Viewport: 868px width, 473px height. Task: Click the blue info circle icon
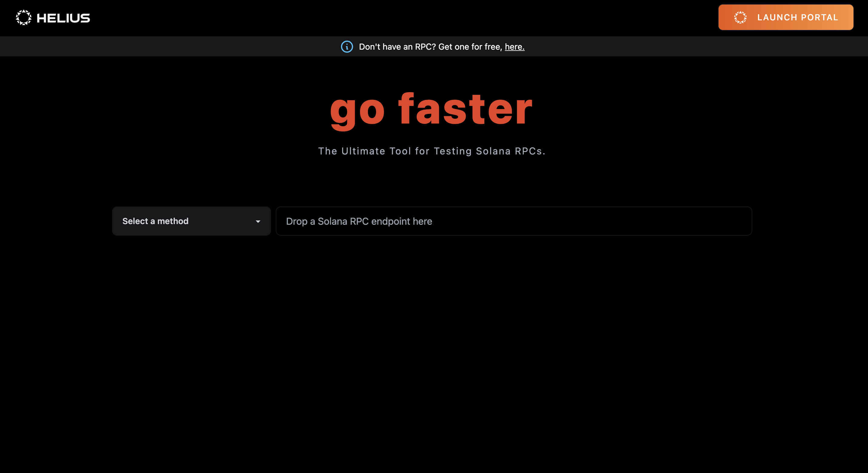(x=347, y=47)
